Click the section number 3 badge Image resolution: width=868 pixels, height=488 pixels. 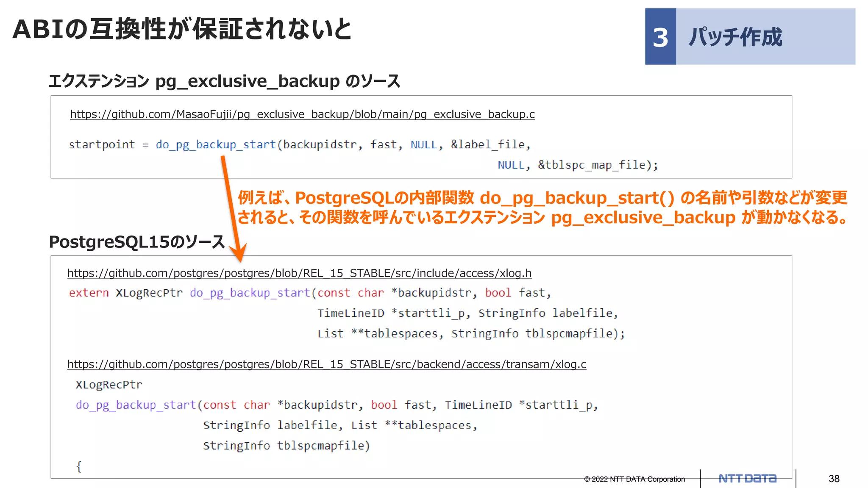click(x=660, y=37)
